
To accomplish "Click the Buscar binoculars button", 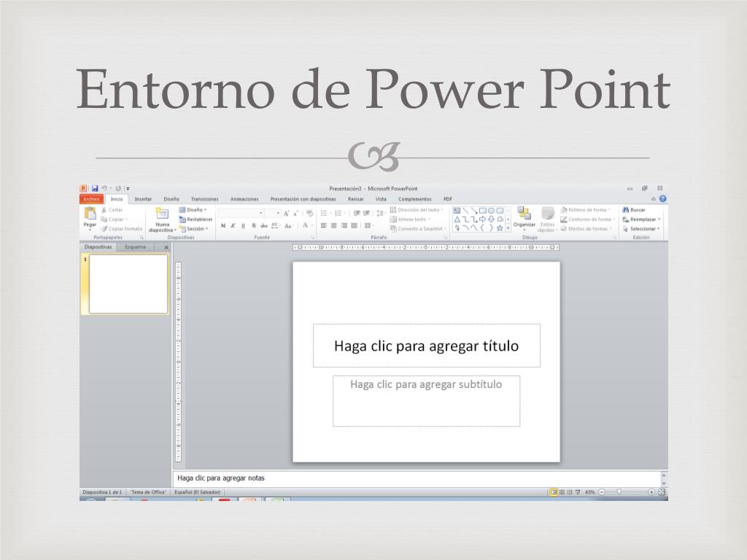I will (x=634, y=210).
